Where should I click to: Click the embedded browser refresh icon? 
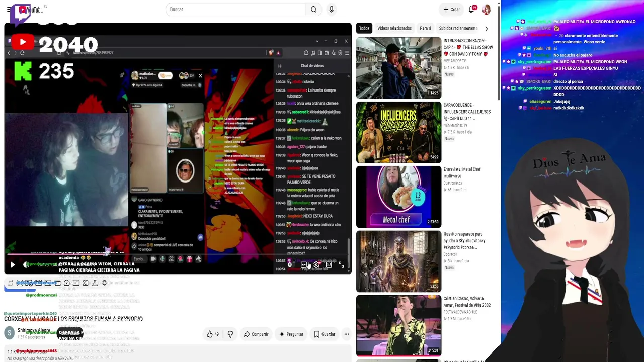(22, 53)
